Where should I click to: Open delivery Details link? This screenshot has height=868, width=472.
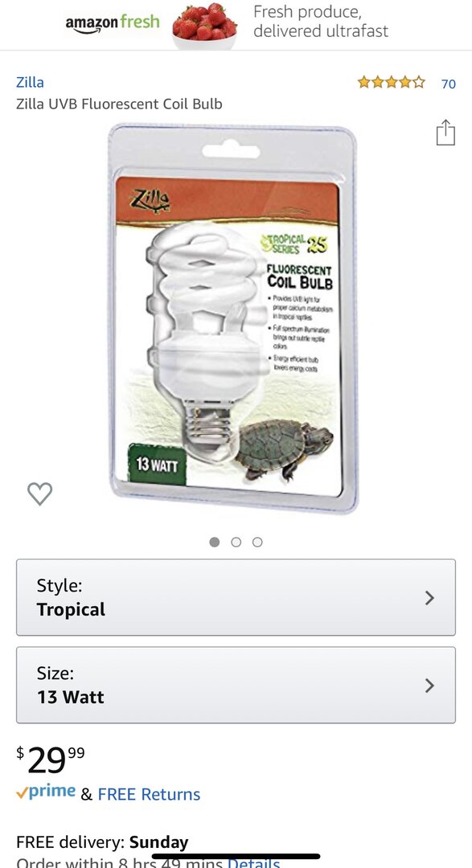pos(254,862)
